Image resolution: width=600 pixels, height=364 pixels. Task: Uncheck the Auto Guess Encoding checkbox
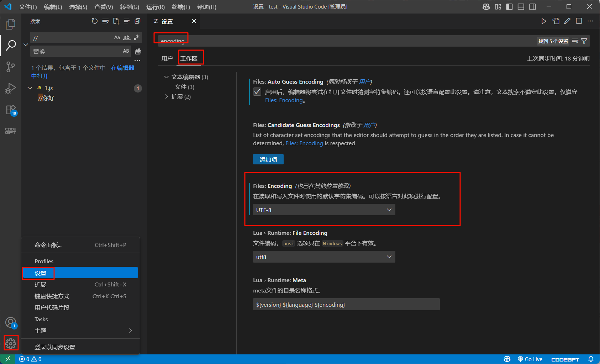click(257, 92)
